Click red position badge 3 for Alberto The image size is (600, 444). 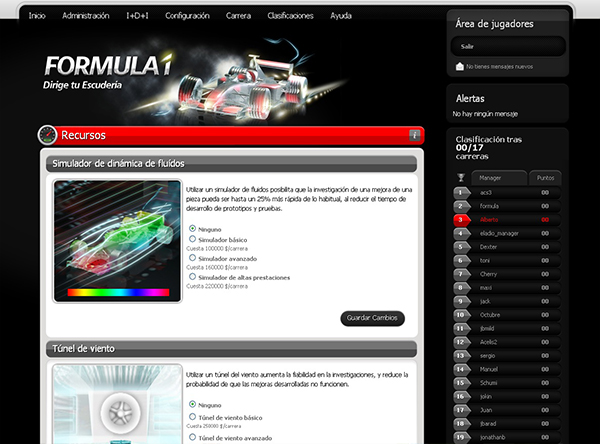tap(461, 220)
